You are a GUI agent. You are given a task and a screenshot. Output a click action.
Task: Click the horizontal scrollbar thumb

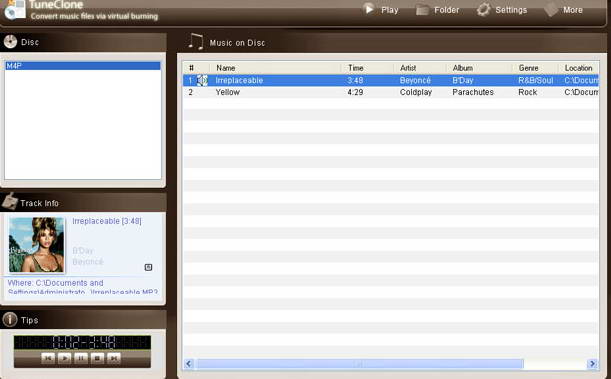point(360,364)
